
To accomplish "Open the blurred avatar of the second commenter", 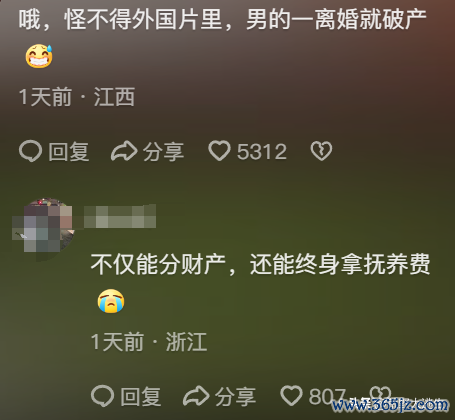I will [43, 228].
